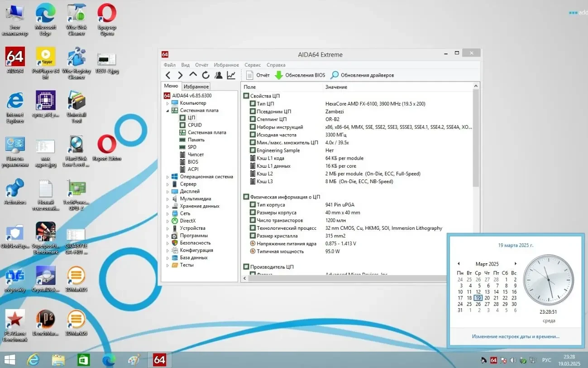Viewport: 588px width, 368px height.
Task: Expand the Компьютер tree node
Action: (x=167, y=103)
